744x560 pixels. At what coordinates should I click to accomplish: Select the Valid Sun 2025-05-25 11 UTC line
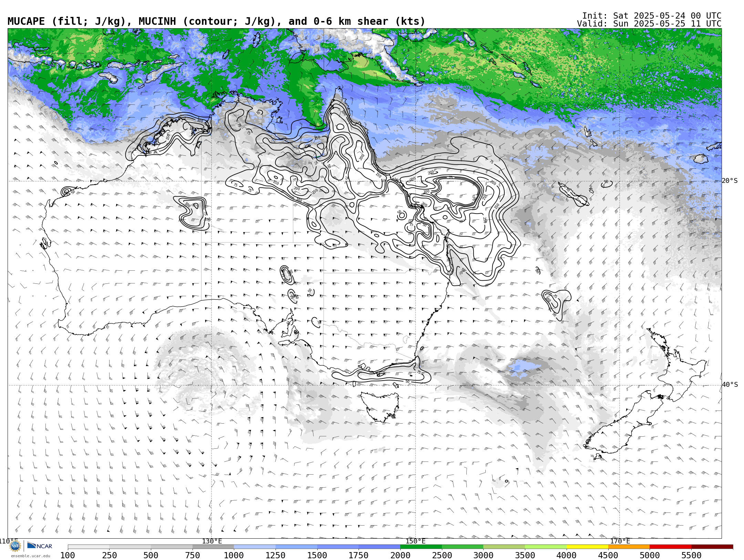pyautogui.click(x=649, y=24)
